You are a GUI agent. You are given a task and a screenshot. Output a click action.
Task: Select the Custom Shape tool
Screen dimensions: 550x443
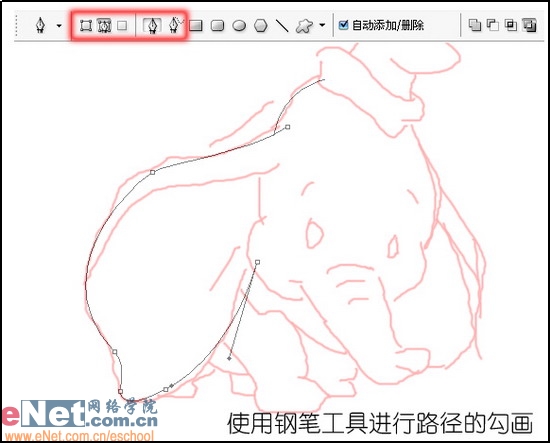tap(304, 26)
